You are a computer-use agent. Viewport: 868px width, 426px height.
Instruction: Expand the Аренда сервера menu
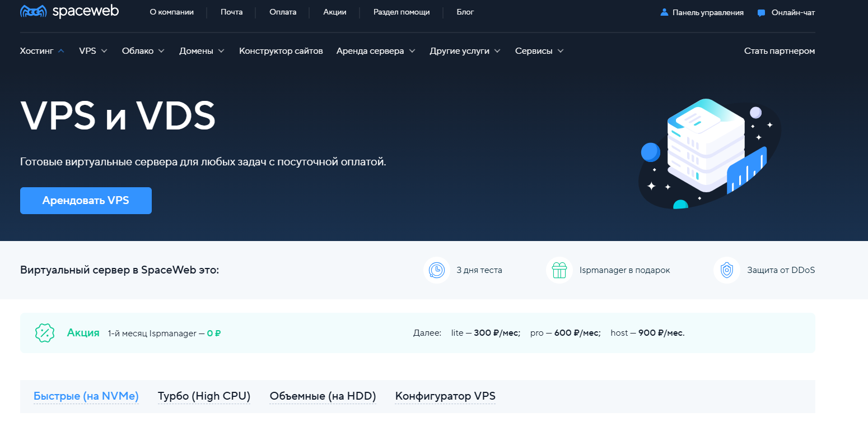point(376,51)
